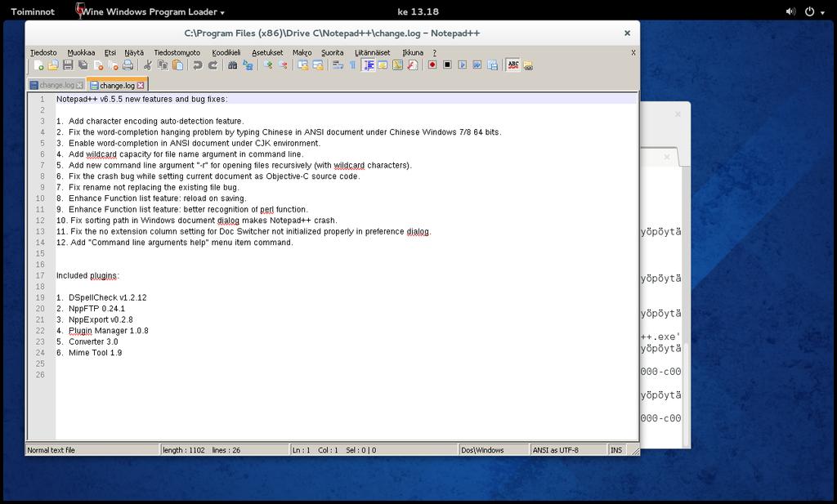Click line 1 text 'Notepad++ v6.5.5 new features'

tap(116, 99)
